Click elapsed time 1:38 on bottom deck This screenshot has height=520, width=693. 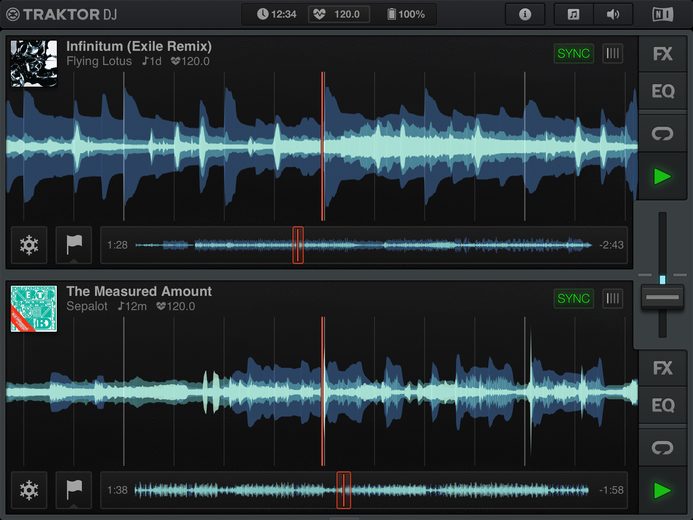point(117,490)
